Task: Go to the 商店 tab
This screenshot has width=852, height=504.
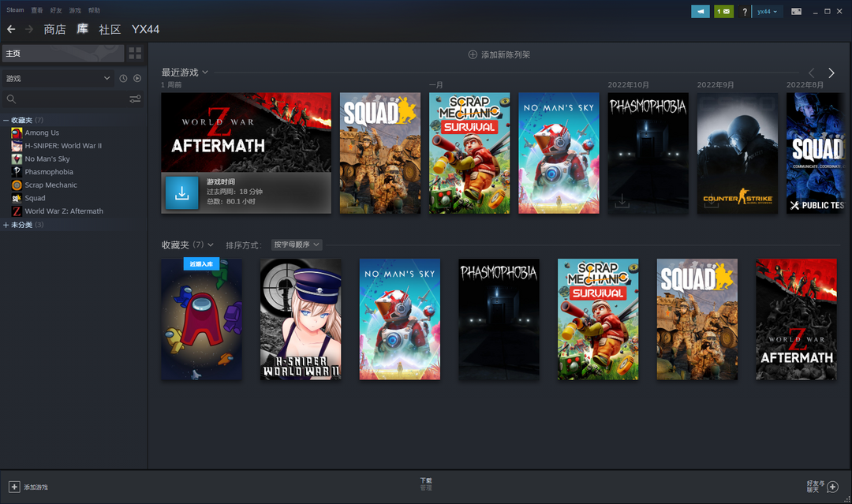Action: tap(55, 29)
